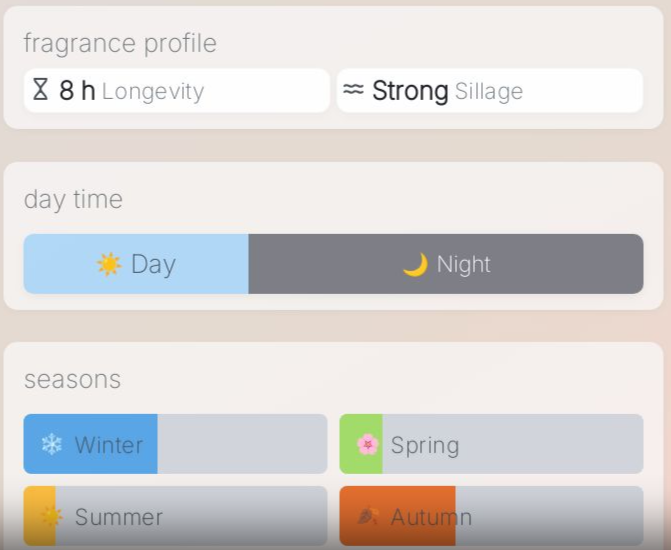671x550 pixels.
Task: Click the "Longevity" label text
Action: click(x=152, y=92)
